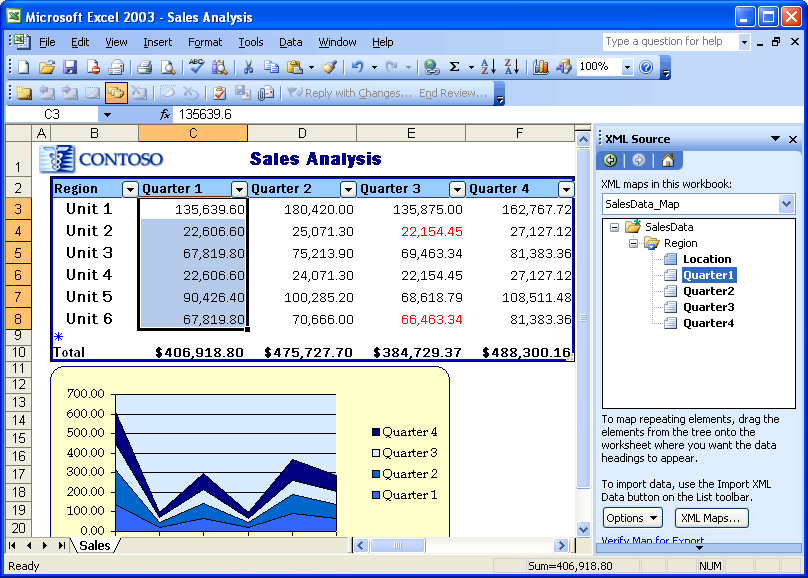Click the Undo icon
The height and width of the screenshot is (578, 808).
[357, 66]
